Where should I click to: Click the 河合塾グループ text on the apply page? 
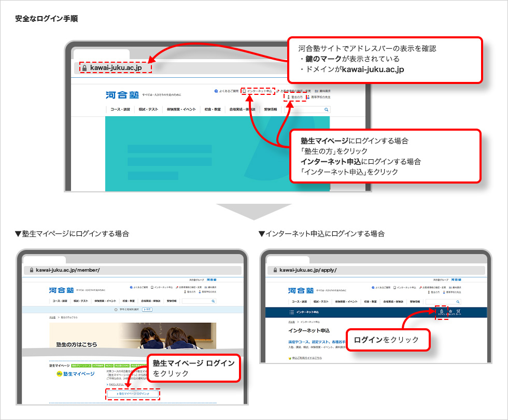441,279
